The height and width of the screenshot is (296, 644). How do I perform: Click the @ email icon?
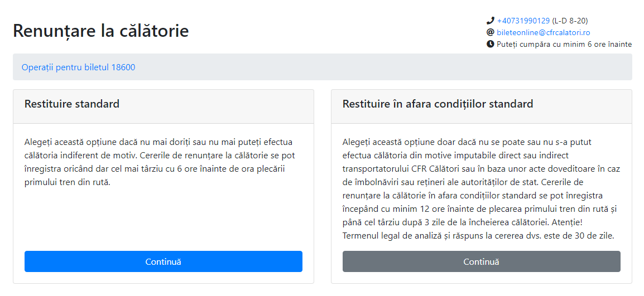[490, 32]
